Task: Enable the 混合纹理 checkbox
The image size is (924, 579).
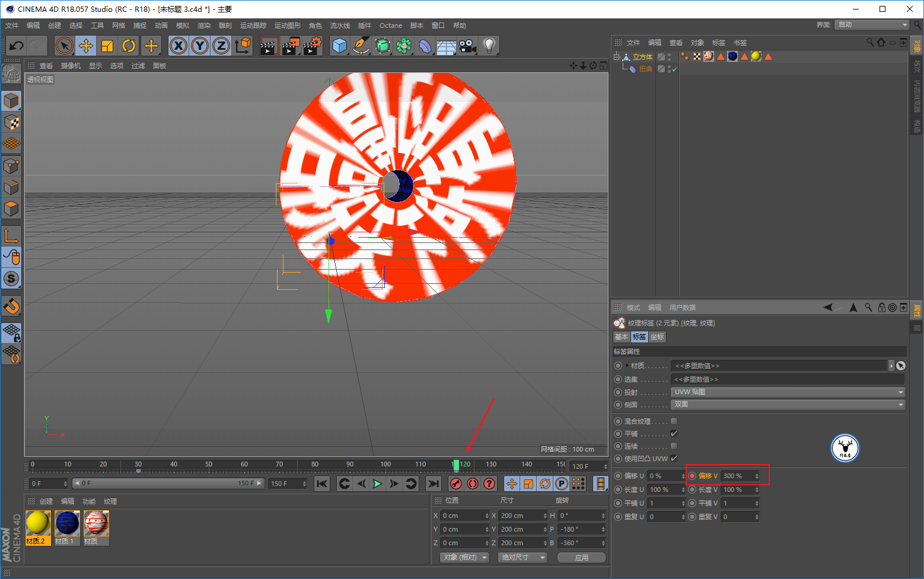Action: click(x=674, y=421)
